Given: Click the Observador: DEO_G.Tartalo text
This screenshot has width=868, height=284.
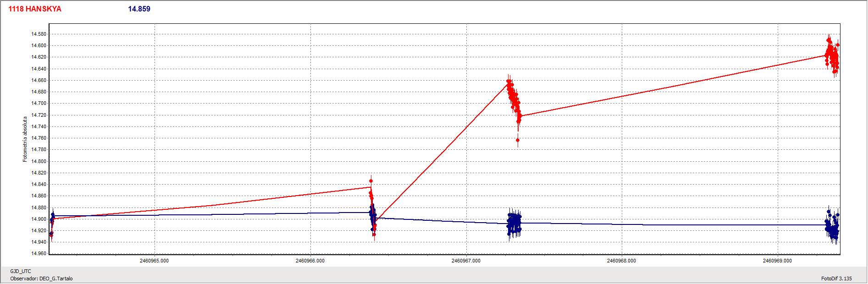Looking at the screenshot, I should (41, 279).
